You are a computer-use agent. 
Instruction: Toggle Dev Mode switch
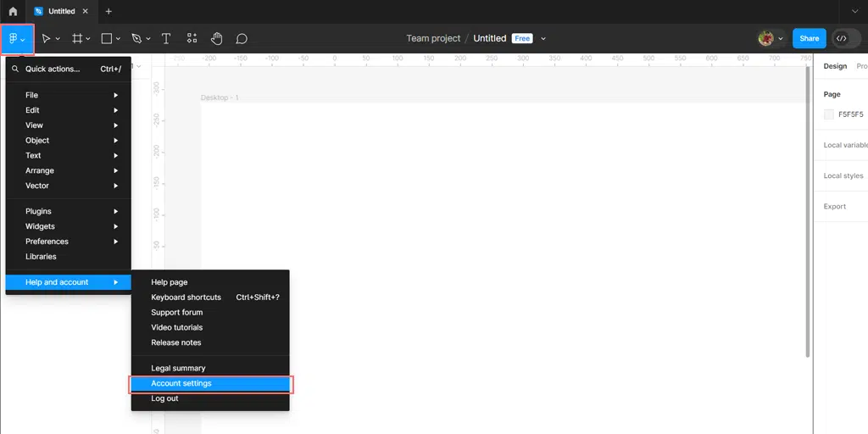click(846, 38)
